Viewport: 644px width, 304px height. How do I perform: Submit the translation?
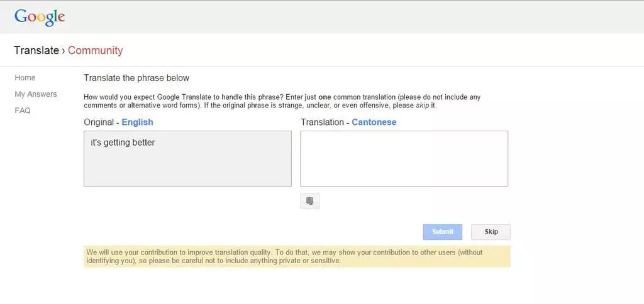(442, 232)
